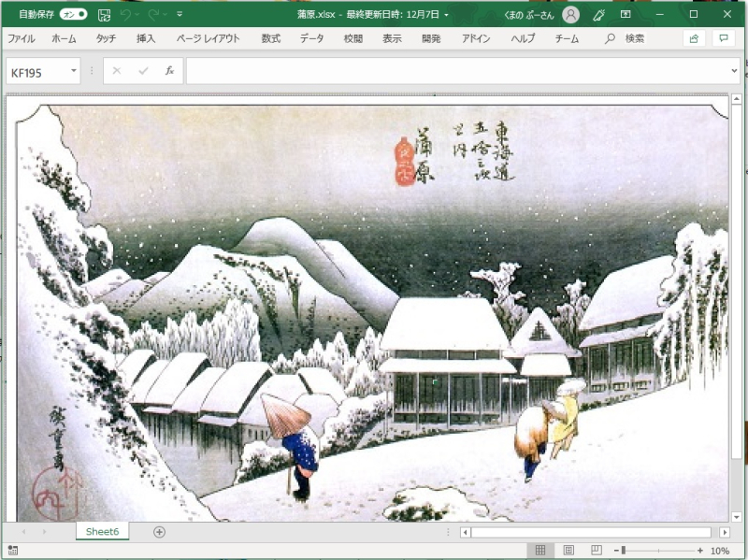748x560 pixels.
Task: Click the formula Enter checkmark icon
Action: coord(143,71)
